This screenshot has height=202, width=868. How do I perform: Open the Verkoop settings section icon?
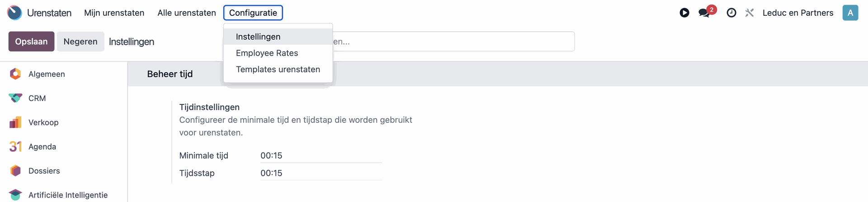click(x=15, y=122)
